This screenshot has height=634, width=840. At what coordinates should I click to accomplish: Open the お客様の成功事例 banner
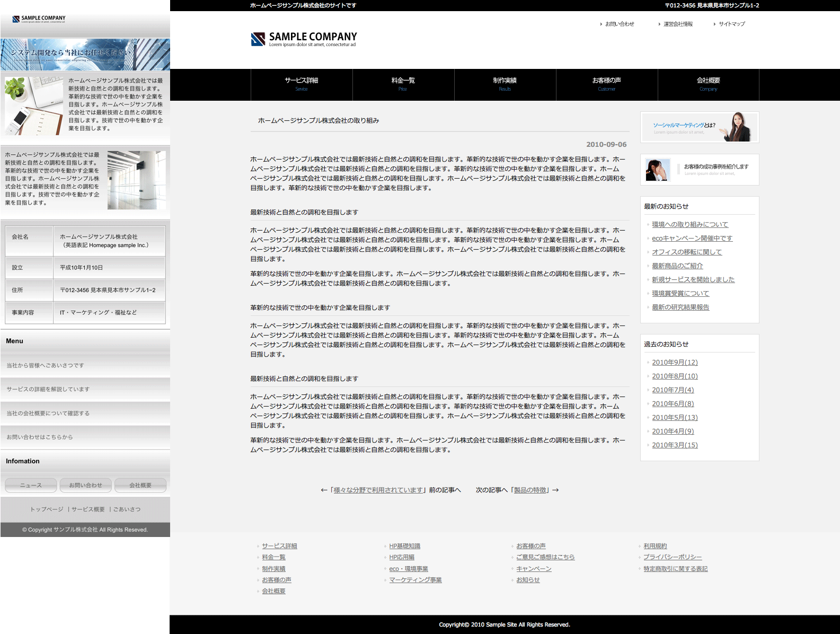pos(700,170)
